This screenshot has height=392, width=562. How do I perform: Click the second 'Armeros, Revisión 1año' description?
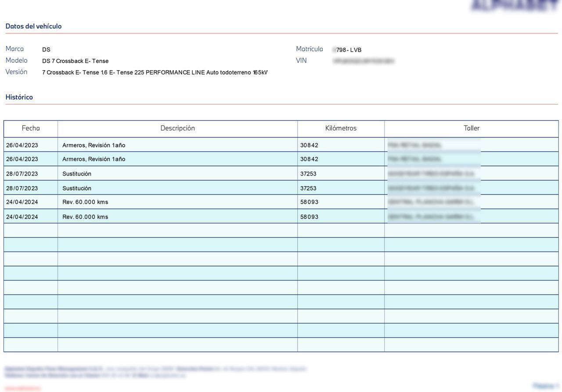(x=94, y=159)
